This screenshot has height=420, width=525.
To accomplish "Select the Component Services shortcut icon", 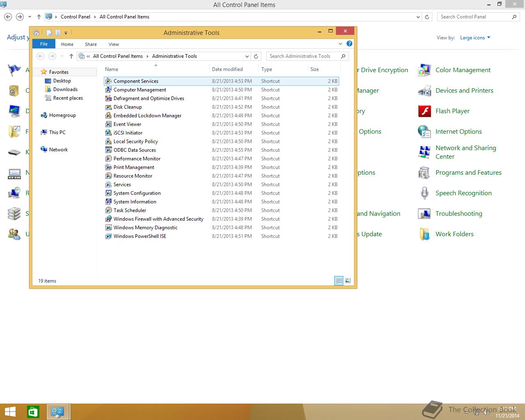I will 108,81.
